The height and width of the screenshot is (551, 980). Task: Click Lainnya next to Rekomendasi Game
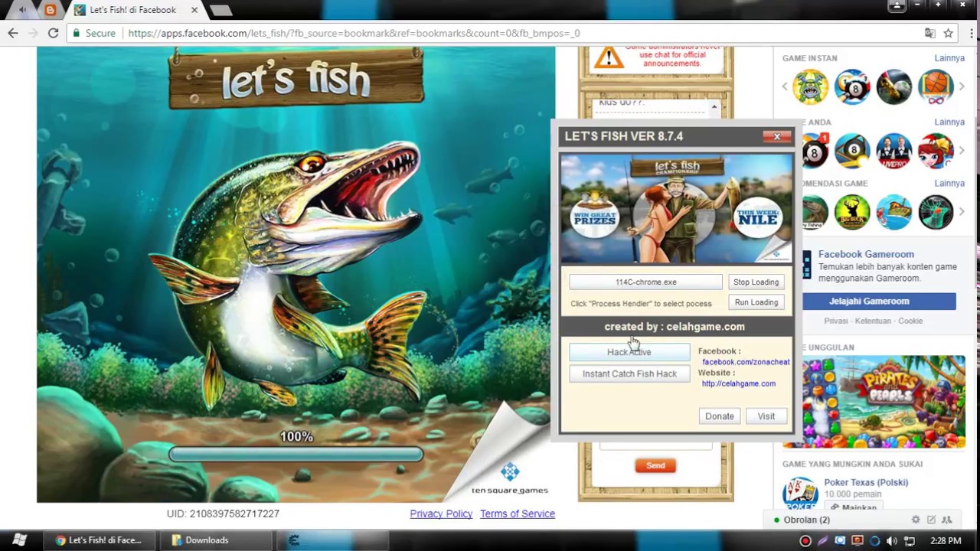point(949,184)
